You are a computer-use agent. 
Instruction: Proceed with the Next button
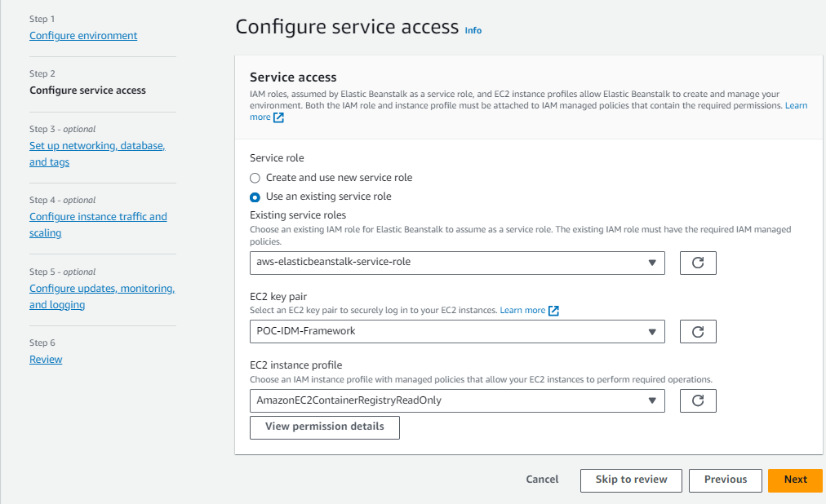(796, 480)
